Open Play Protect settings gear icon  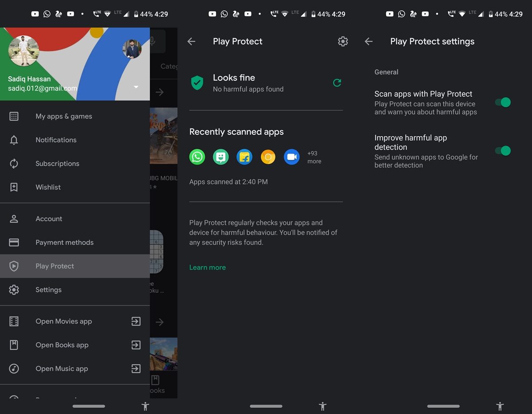click(x=343, y=41)
